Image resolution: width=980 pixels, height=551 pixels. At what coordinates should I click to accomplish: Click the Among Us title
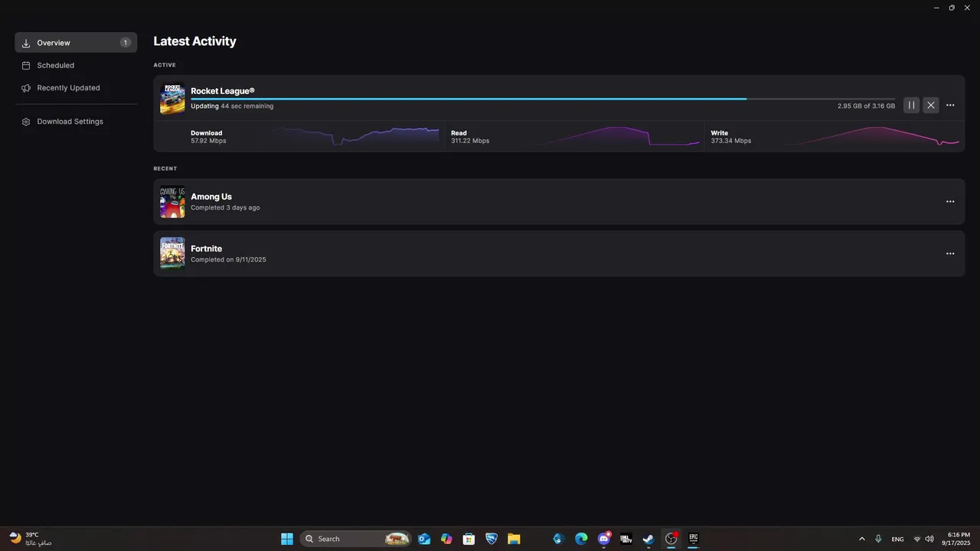[x=211, y=197]
